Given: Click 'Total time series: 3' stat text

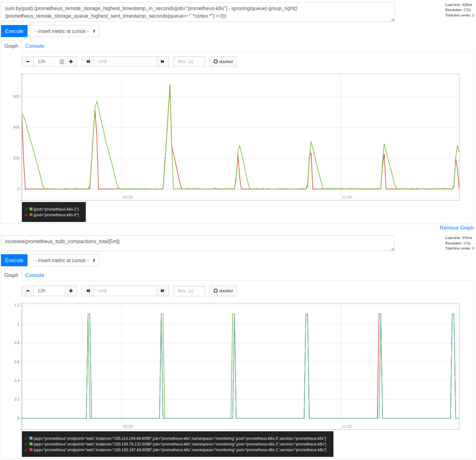Looking at the screenshot, I should click(460, 248).
